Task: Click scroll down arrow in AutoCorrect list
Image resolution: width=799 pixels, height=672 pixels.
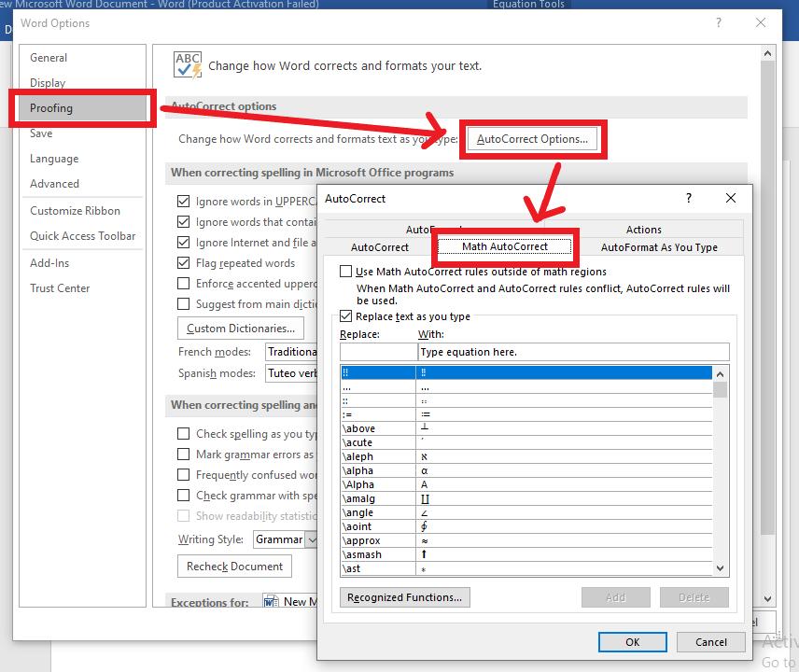Action: [x=720, y=567]
